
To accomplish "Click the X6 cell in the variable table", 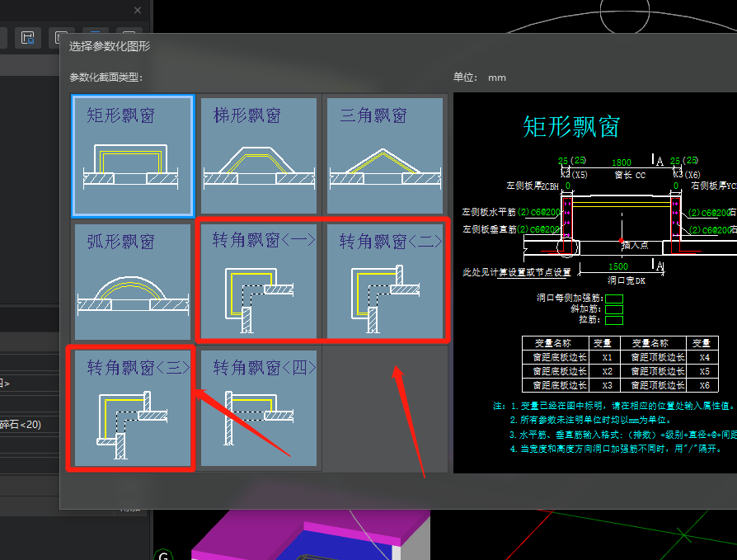I will (x=704, y=385).
